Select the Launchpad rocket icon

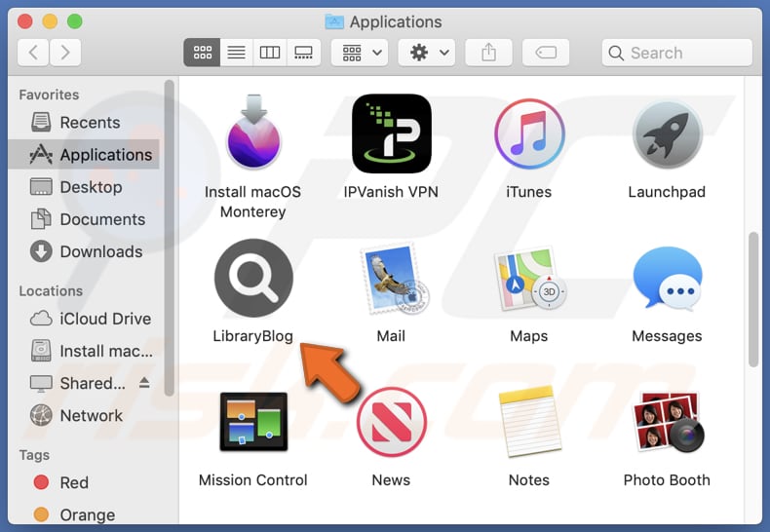(x=667, y=134)
